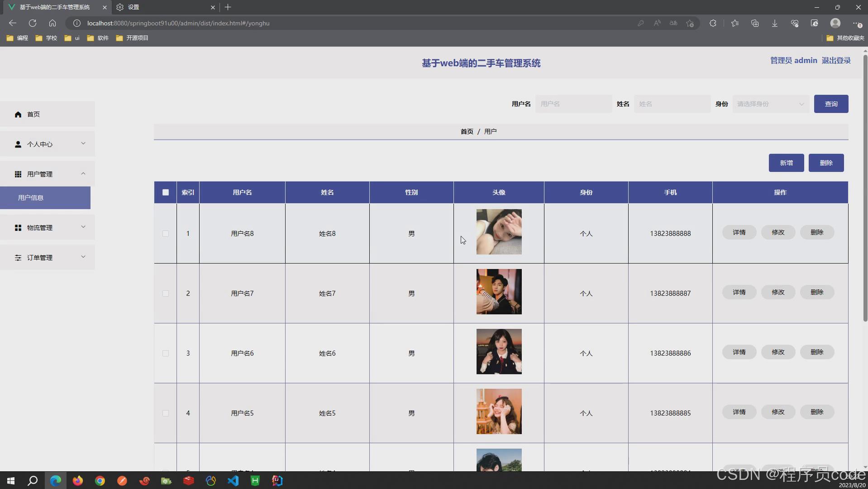Click the 查询 search button
Screen dimensions: 868x489
tap(831, 104)
